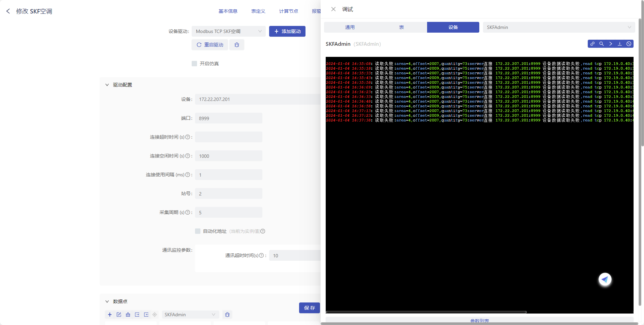
Task: Click the bug icon beside SKFAdmin data point dropdown
Action: [227, 315]
